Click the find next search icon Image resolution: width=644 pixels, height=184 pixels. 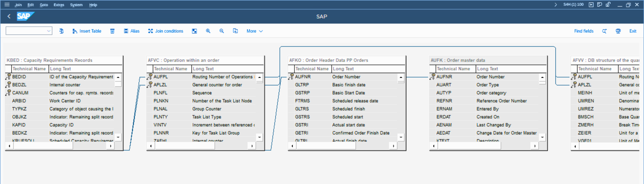tap(604, 31)
